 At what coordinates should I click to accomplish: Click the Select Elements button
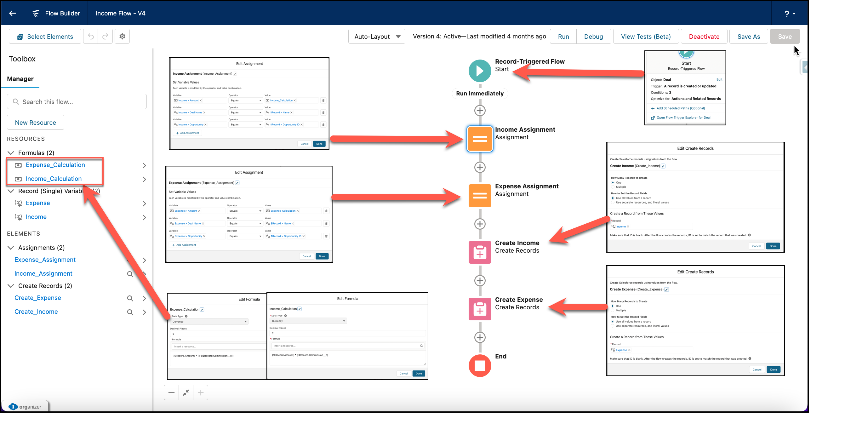45,37
